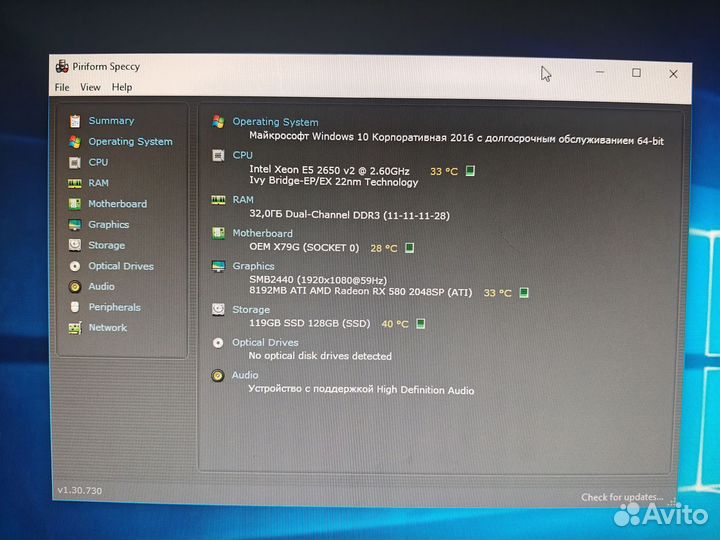Click the version v1.30.730 label
This screenshot has width=720, height=540.
79,490
